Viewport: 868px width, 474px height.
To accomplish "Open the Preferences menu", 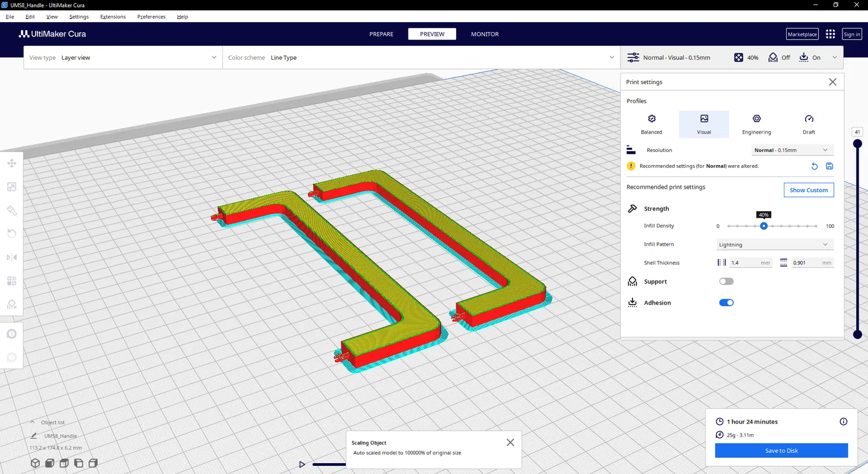I will point(151,17).
